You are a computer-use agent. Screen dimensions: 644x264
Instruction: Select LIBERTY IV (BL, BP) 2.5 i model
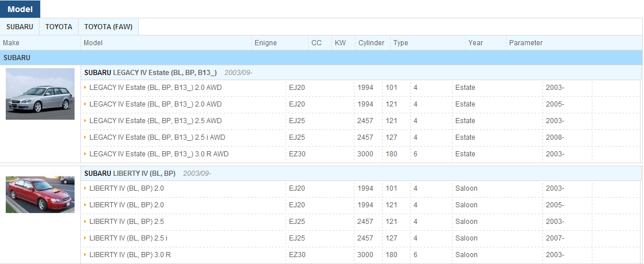coord(128,238)
